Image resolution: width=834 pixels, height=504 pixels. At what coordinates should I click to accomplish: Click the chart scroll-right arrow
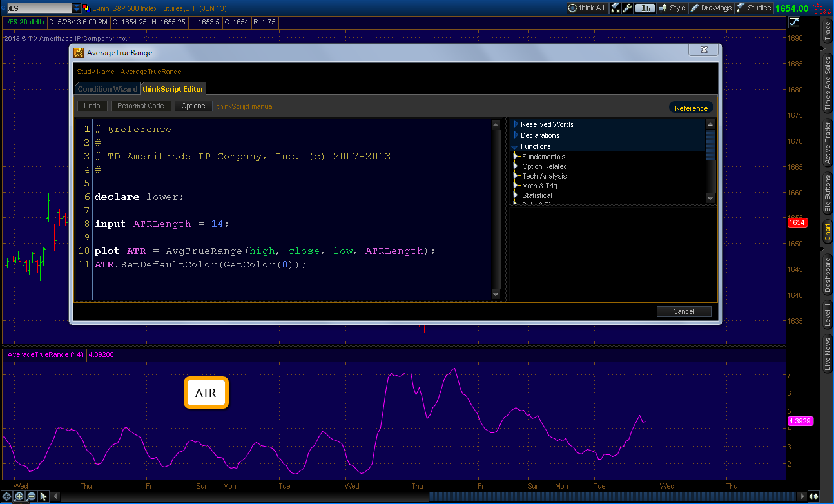click(x=802, y=496)
